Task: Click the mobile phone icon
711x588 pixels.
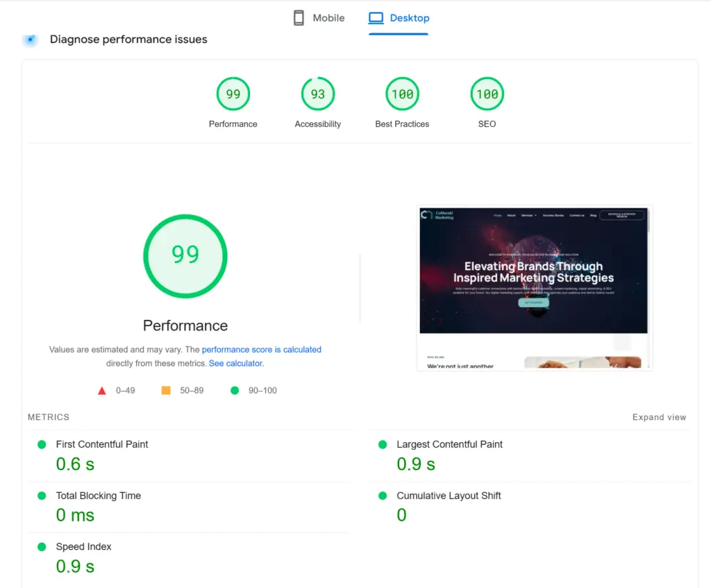Action: (299, 18)
